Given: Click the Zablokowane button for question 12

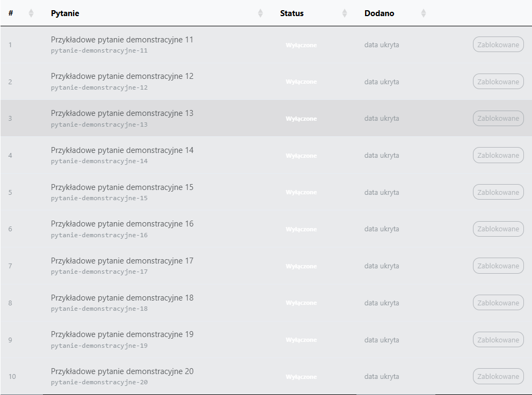Looking at the screenshot, I should pyautogui.click(x=498, y=82).
